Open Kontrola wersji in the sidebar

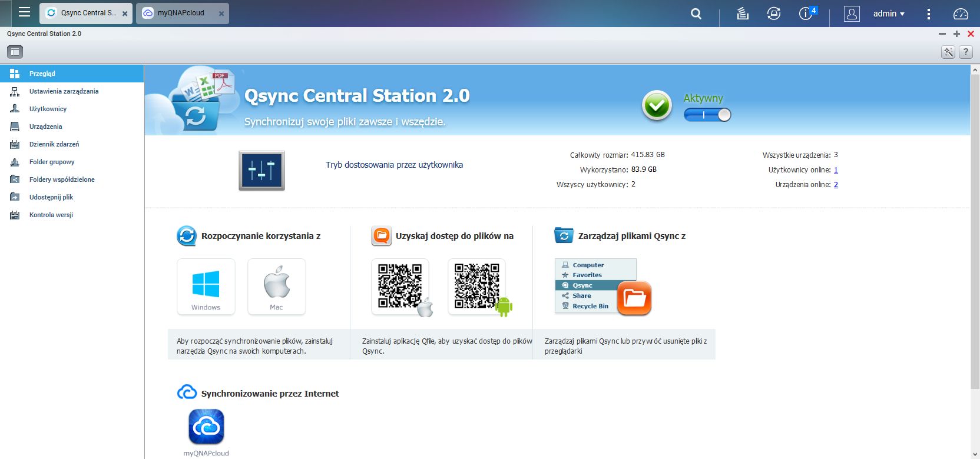pos(72,215)
